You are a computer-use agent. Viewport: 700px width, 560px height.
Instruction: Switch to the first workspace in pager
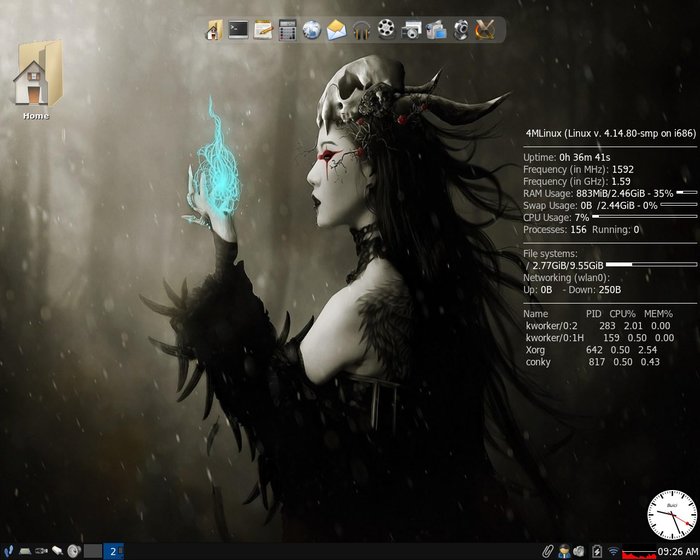point(93,551)
